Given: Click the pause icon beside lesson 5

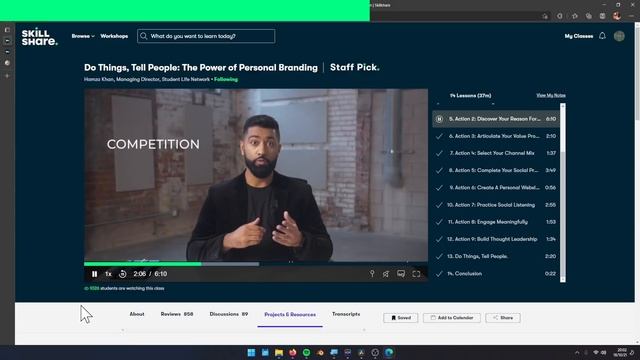Looking at the screenshot, I should tap(439, 119).
